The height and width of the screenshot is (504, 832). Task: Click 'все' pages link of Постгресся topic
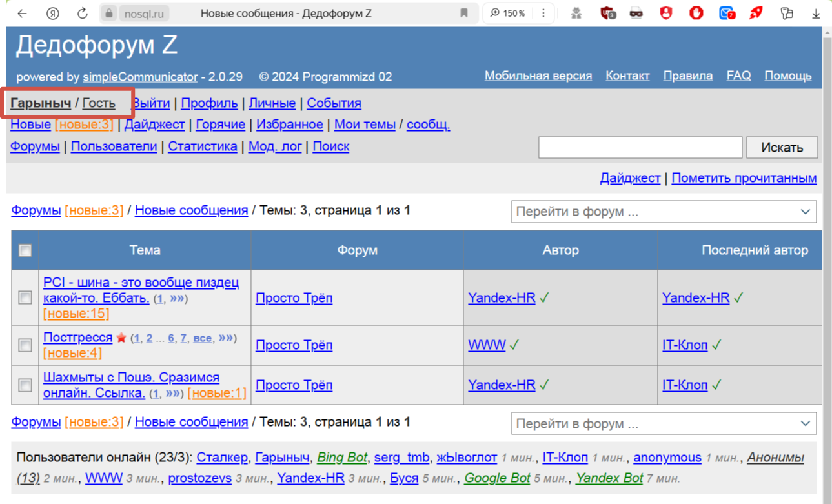tap(203, 338)
